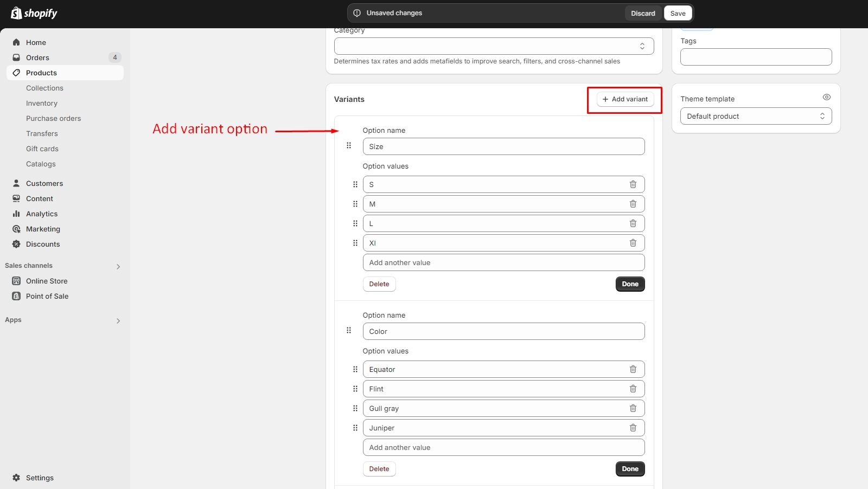This screenshot has width=868, height=489.
Task: Expand the Apps section chevron
Action: (118, 320)
